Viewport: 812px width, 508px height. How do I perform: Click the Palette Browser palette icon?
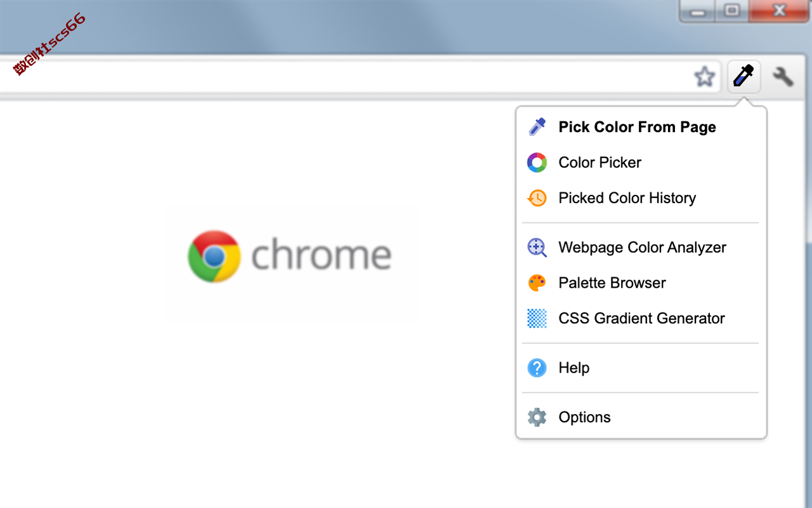point(537,283)
